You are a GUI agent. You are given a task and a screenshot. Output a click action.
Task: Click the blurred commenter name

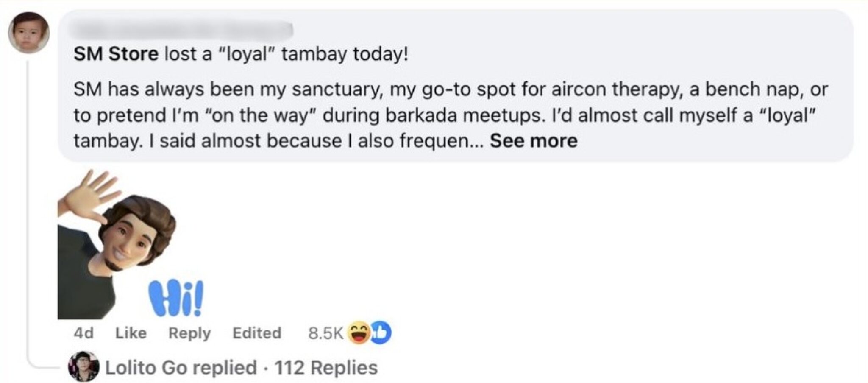(x=183, y=30)
